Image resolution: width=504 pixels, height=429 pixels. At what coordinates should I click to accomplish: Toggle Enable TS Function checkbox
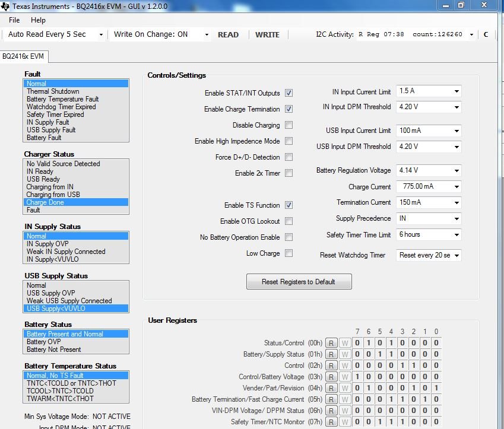[289, 205]
